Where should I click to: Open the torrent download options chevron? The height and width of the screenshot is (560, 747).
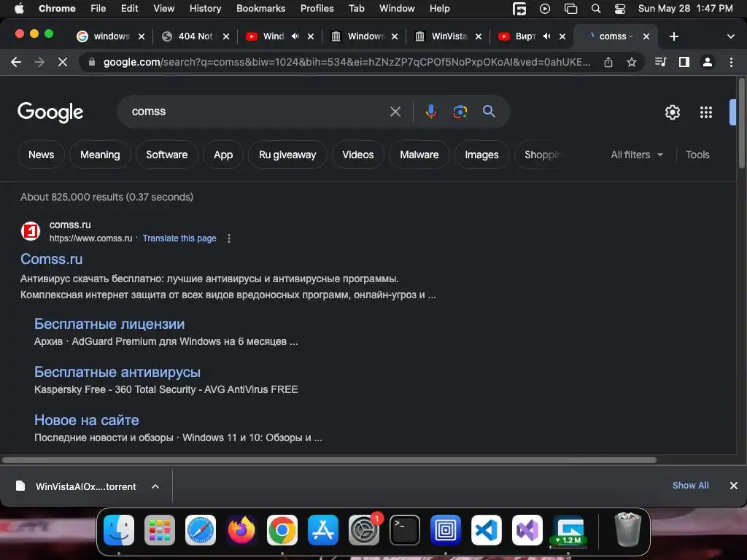(x=155, y=486)
